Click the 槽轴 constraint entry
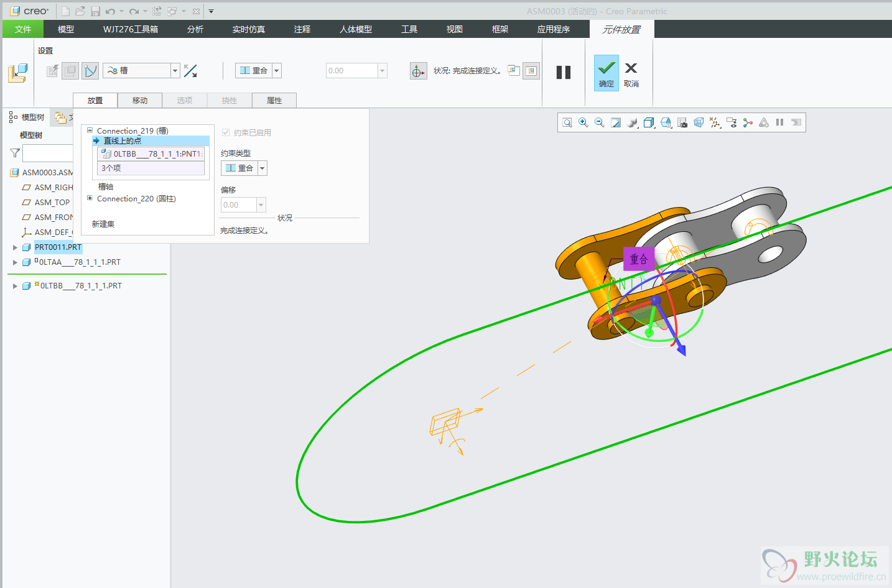 106,186
